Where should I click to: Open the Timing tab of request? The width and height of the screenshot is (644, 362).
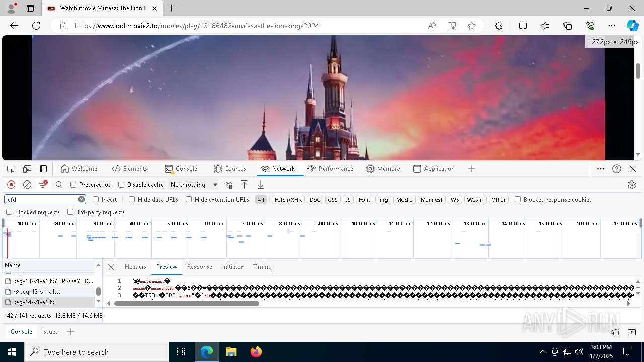[262, 267]
